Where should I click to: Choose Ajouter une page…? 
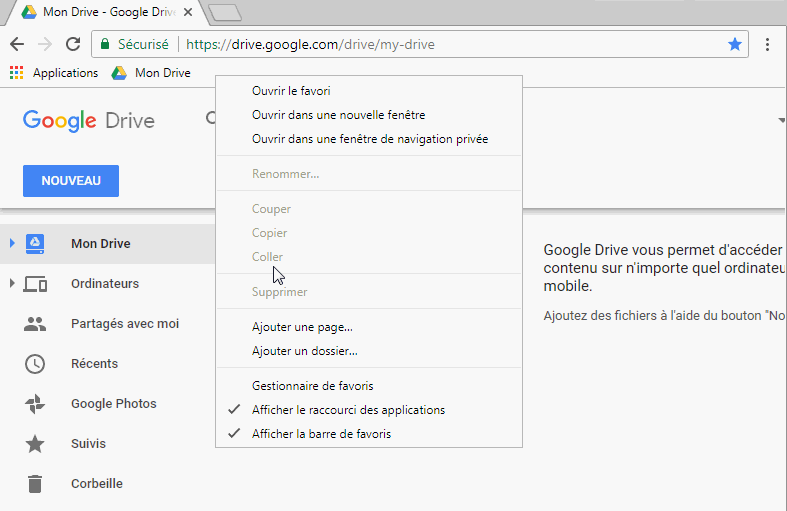[369, 327]
